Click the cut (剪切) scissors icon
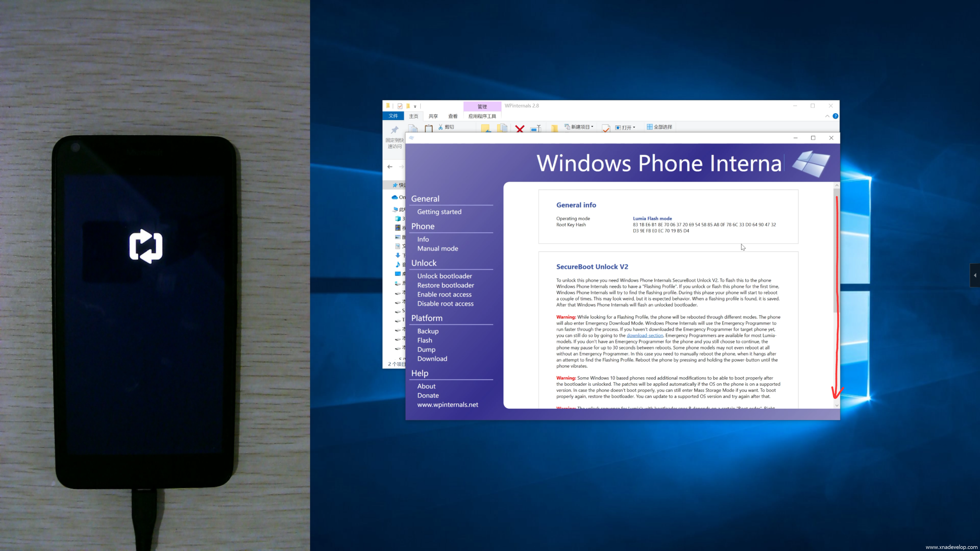This screenshot has width=980, height=551. point(440,127)
